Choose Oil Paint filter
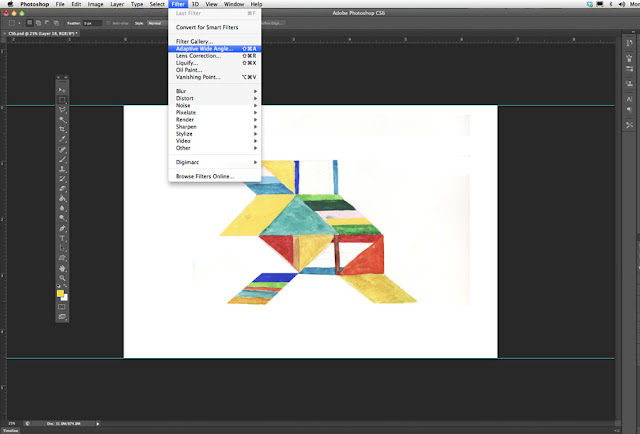Viewport: 640px width, 434px height. pyautogui.click(x=215, y=70)
